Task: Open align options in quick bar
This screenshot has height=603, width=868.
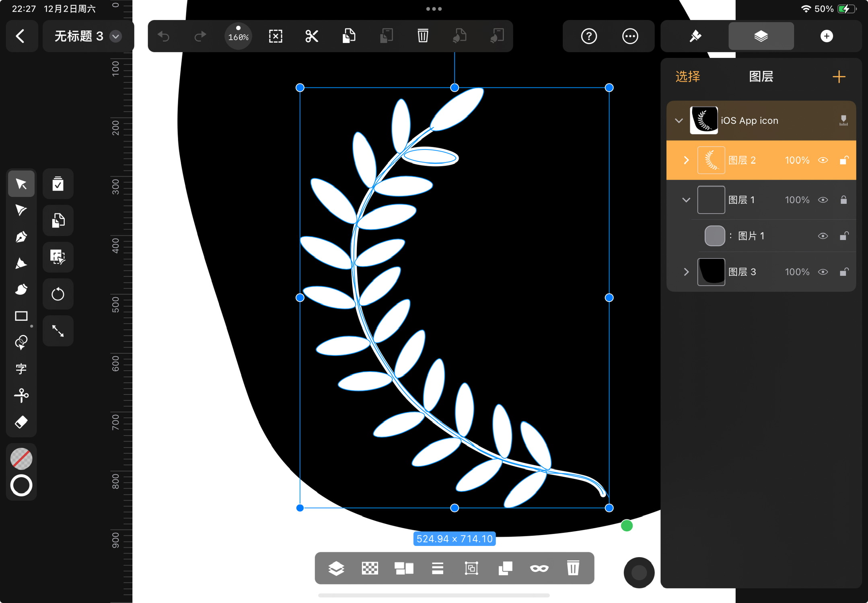Action: click(404, 568)
